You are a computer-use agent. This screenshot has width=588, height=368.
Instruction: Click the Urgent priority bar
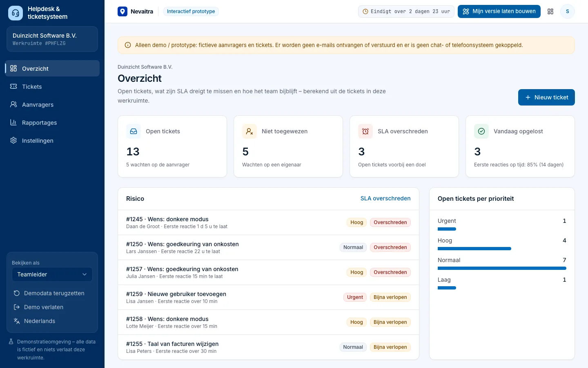click(x=447, y=229)
